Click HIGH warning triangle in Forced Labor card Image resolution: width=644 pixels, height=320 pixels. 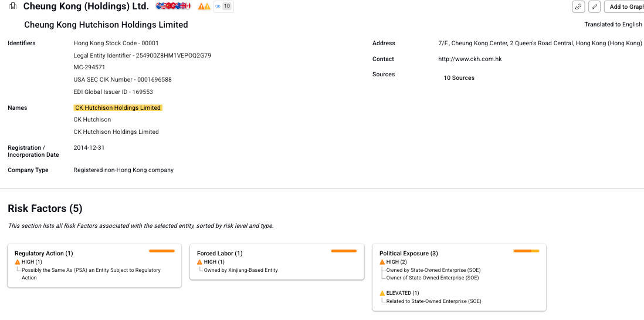click(x=199, y=262)
